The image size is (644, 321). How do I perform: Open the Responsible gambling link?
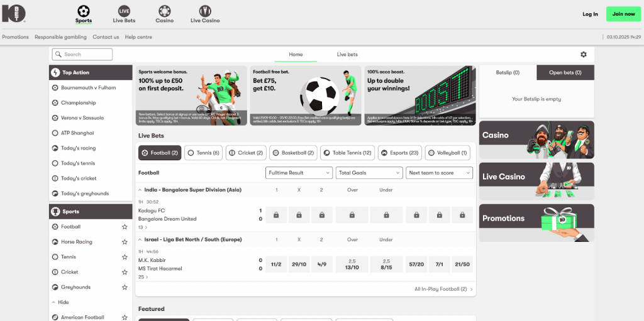point(61,37)
